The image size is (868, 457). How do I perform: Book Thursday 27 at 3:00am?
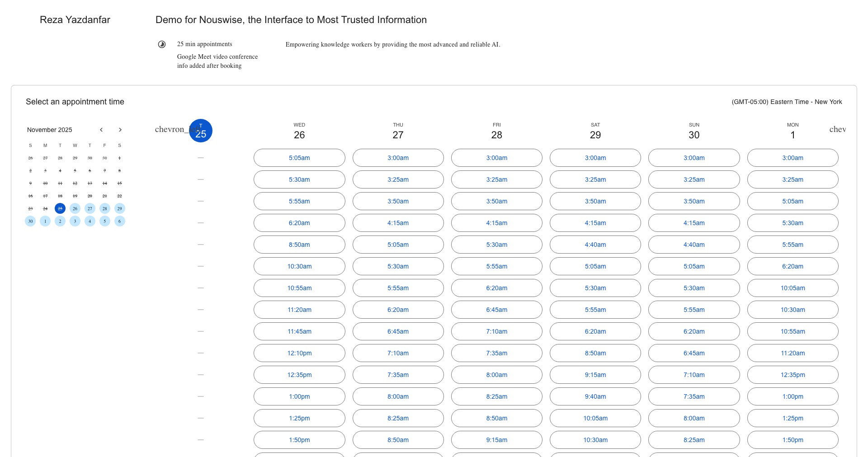click(398, 158)
